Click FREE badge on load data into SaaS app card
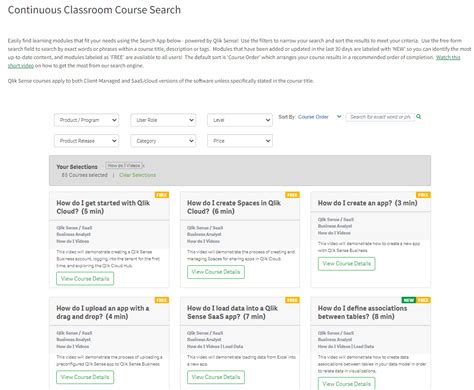Viewport: 474px width, 390px height. [x=292, y=300]
